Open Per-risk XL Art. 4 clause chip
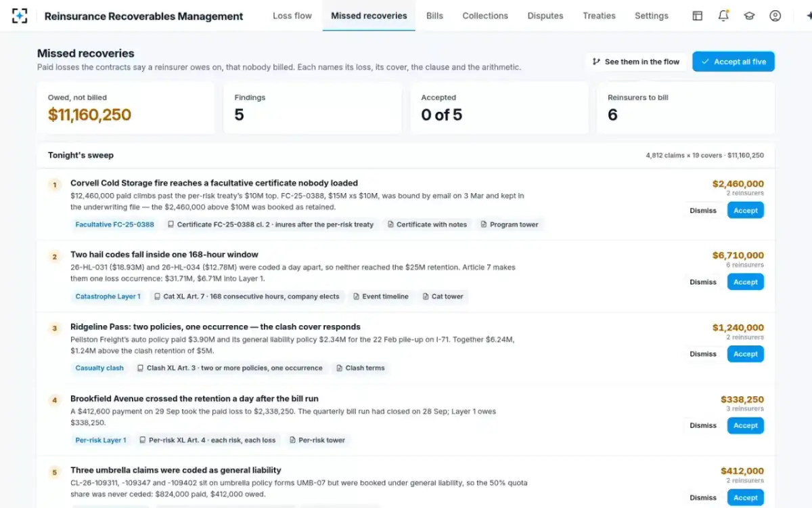The image size is (812, 508). (208, 440)
